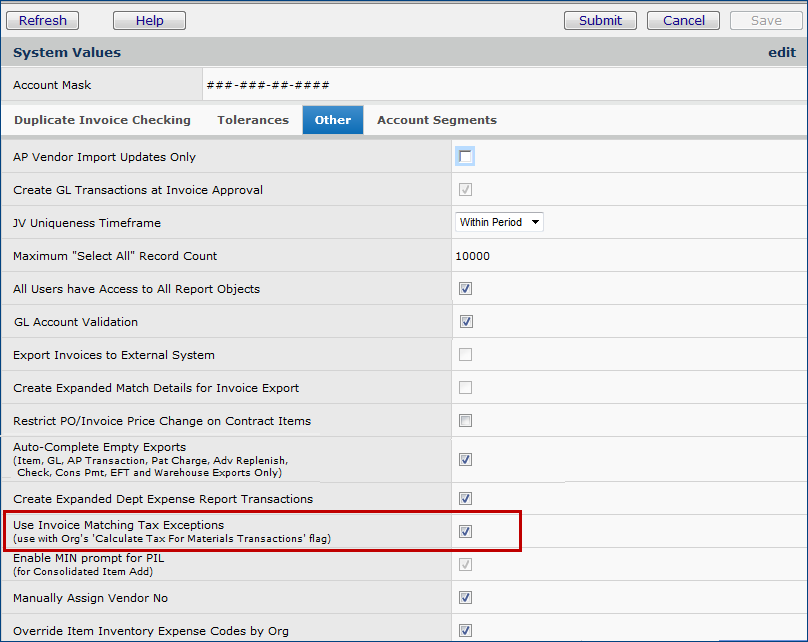Viewport: 808px width, 642px height.
Task: Uncheck GL Account Validation checkbox
Action: pyautogui.click(x=466, y=322)
